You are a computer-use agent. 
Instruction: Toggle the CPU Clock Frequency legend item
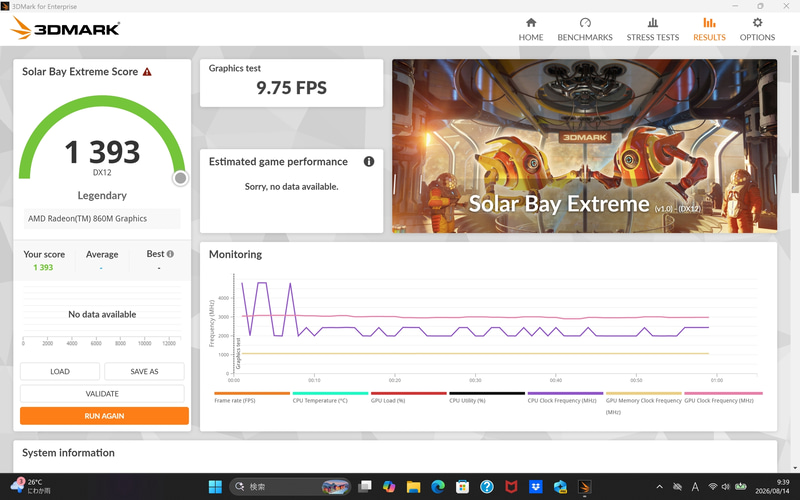[565, 397]
